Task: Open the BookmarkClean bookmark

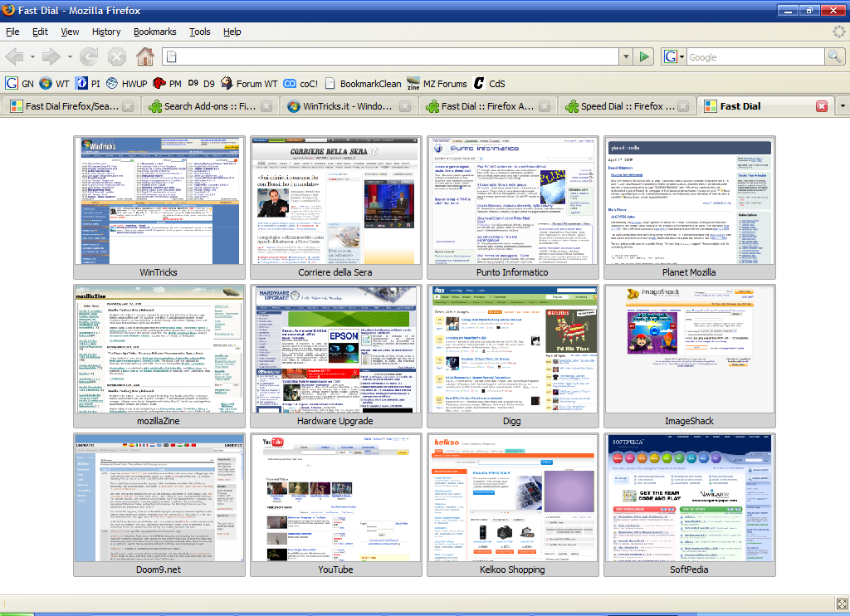Action: (x=363, y=84)
